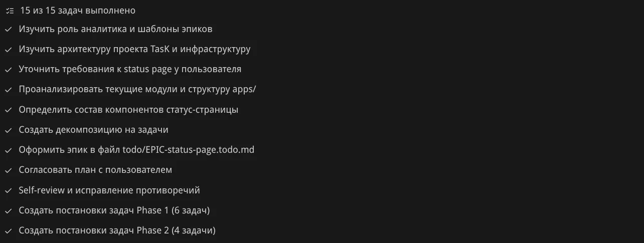Toggle the check beside "Определить состав компонентов"
This screenshot has height=243, width=644.
9,110
